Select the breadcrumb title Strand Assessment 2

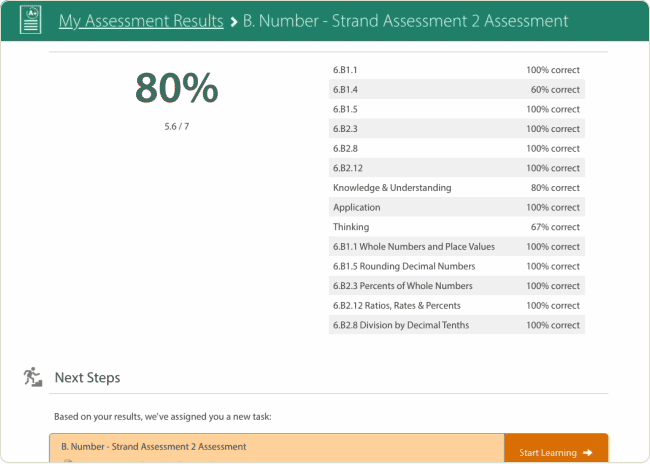[405, 21]
